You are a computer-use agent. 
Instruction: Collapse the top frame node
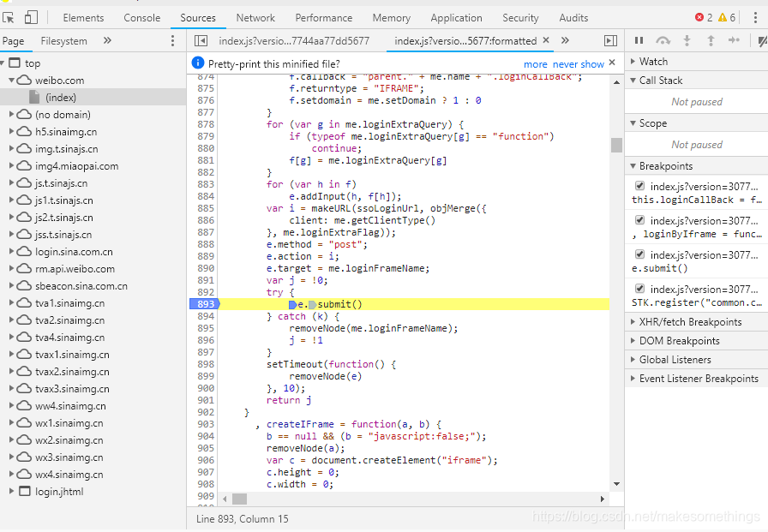[3, 63]
